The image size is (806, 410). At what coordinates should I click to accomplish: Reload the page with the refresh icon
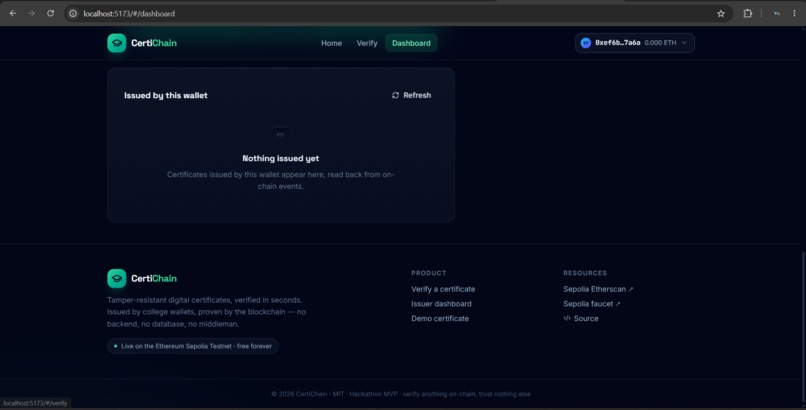(50, 13)
